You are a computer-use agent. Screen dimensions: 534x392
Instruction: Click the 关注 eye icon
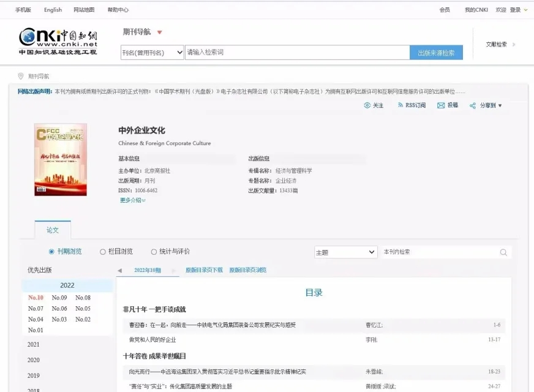click(367, 105)
